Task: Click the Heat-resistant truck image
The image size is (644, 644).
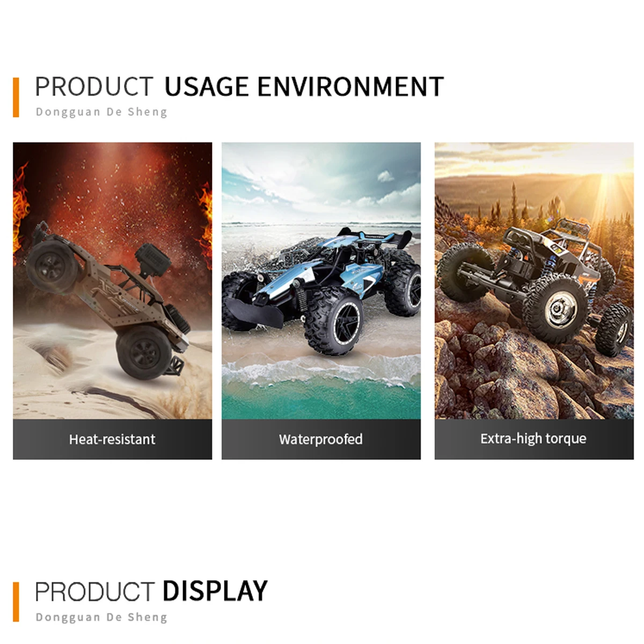Action: pos(112,281)
